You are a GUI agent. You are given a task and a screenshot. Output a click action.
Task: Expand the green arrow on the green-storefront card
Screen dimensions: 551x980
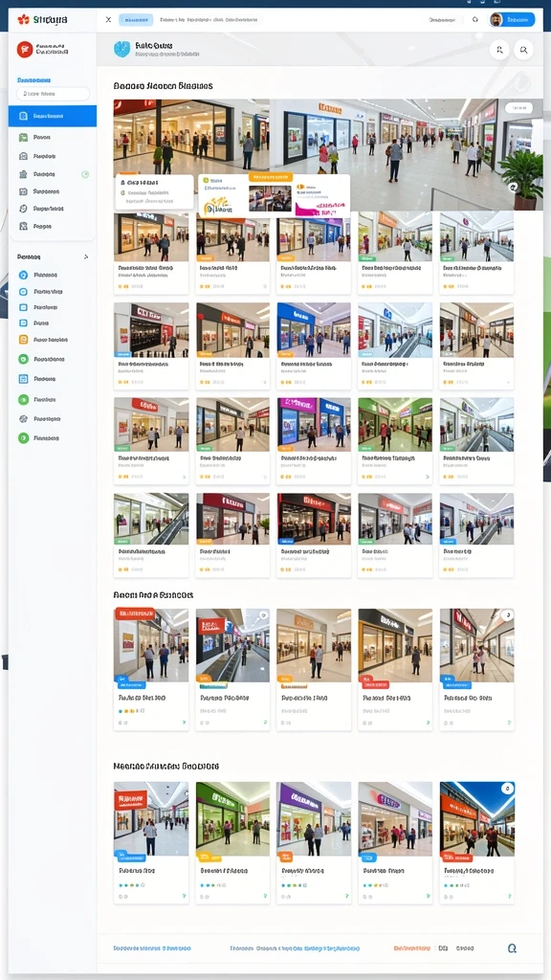coord(265,896)
